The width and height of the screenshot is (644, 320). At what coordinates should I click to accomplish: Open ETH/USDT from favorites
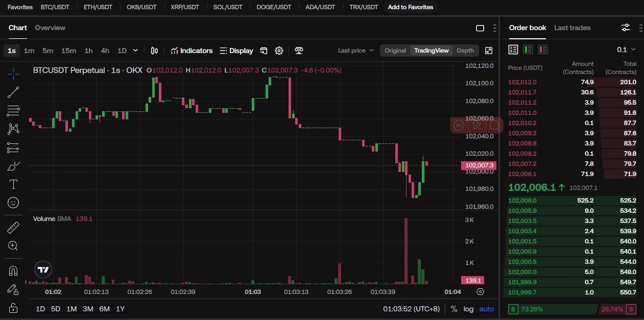pyautogui.click(x=98, y=7)
